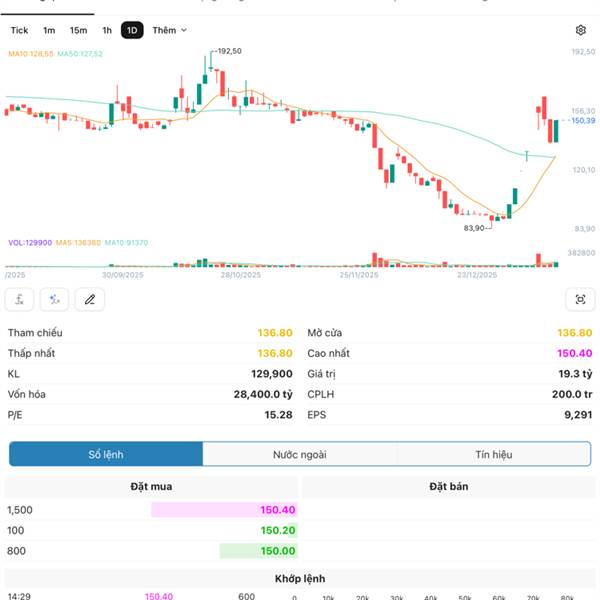Image resolution: width=600 pixels, height=600 pixels.
Task: Select the pencil drawing tool
Action: [90, 299]
